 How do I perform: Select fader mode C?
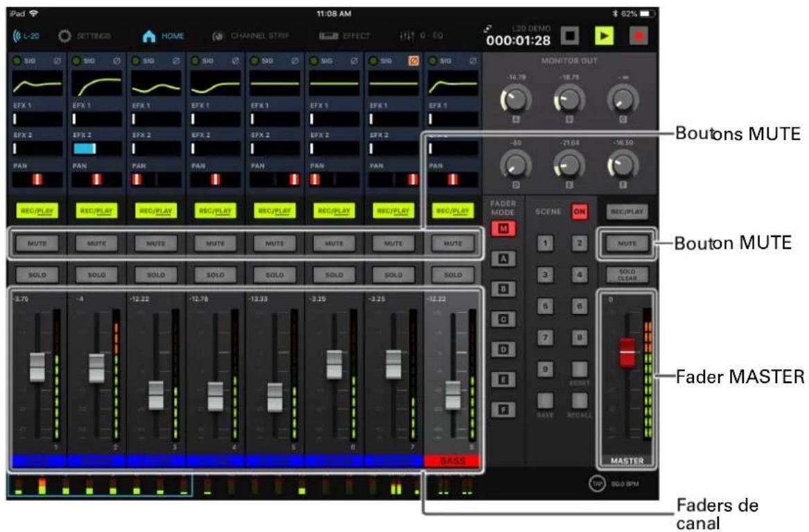pos(503,319)
